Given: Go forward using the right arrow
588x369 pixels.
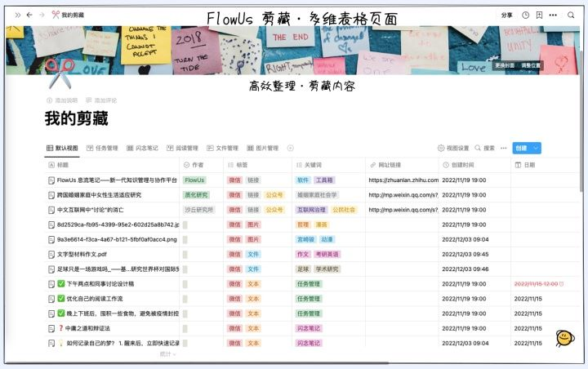Looking at the screenshot, I should click(42, 15).
